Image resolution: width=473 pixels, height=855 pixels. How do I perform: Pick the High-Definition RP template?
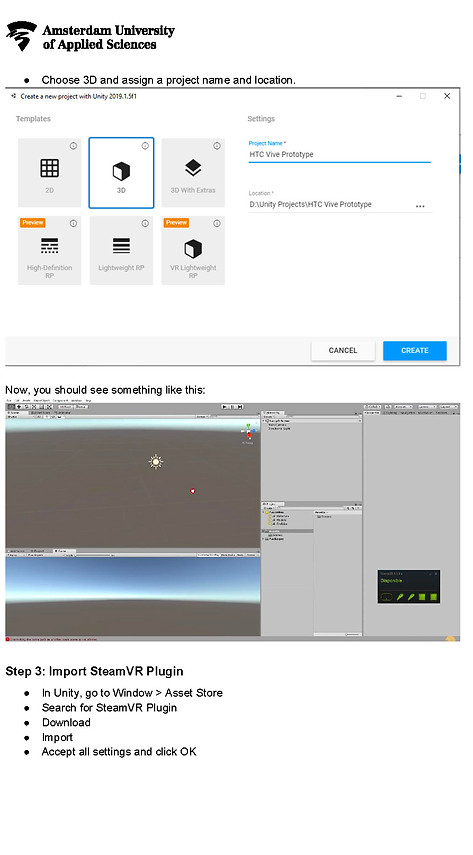tap(49, 250)
